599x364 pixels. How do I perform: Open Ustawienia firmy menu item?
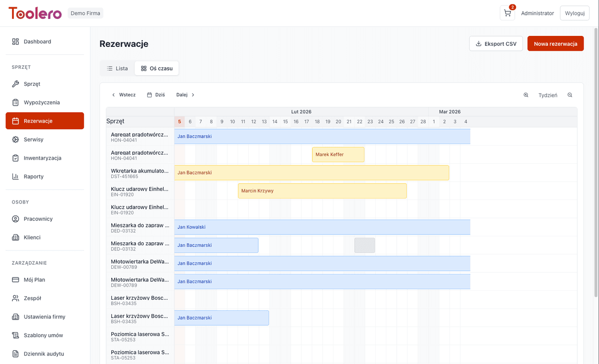(44, 317)
